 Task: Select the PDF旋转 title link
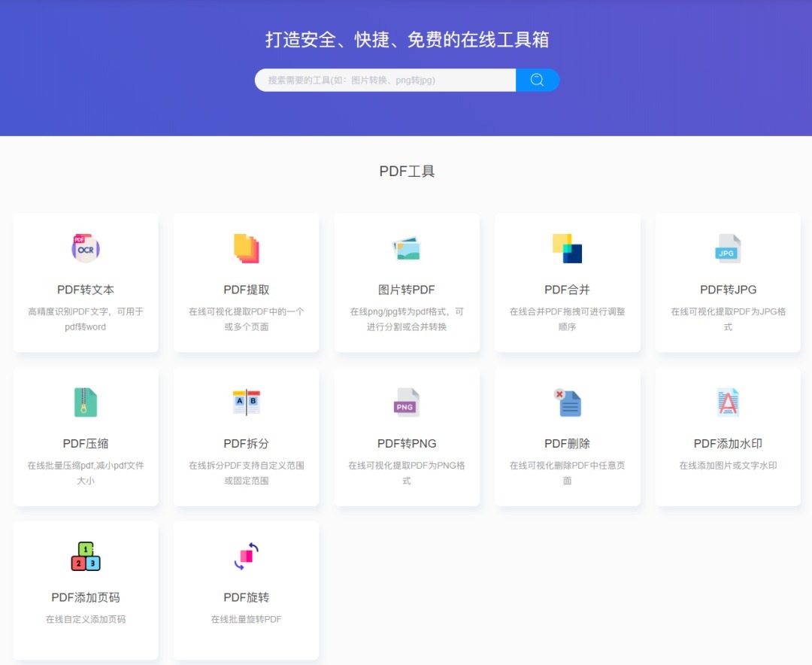tap(246, 598)
